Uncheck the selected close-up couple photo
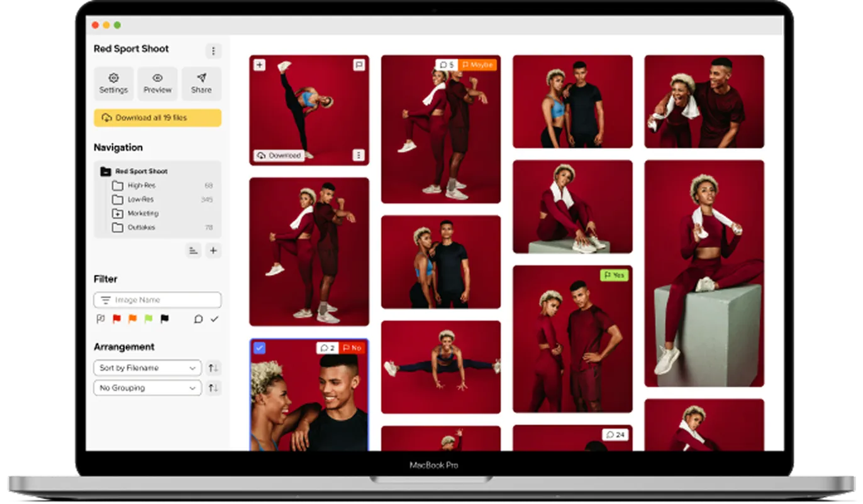The image size is (863, 504). (260, 348)
